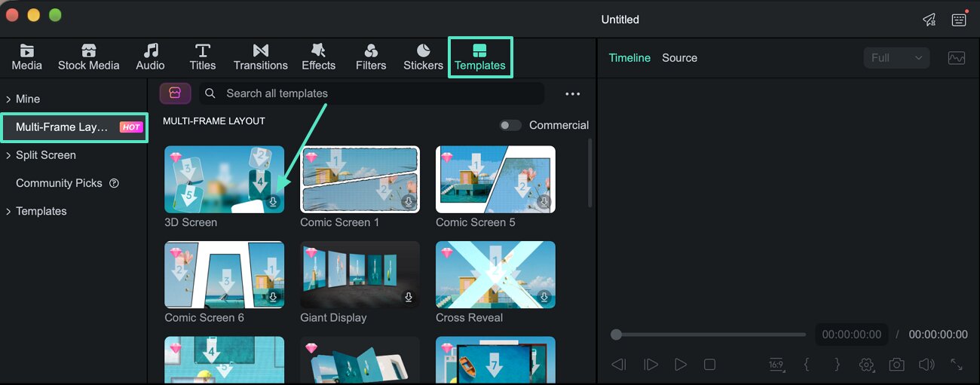This screenshot has width=980, height=385.
Task: Select the Templates tab
Action: click(x=480, y=57)
